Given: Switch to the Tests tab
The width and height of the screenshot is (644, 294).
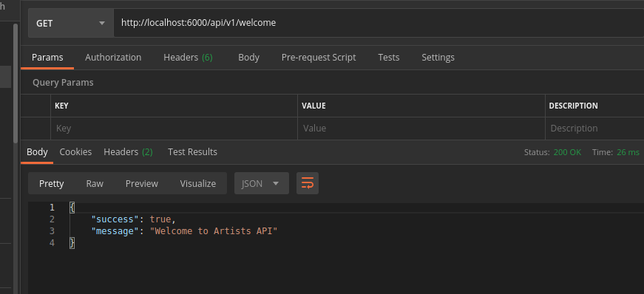Looking at the screenshot, I should pyautogui.click(x=388, y=58).
